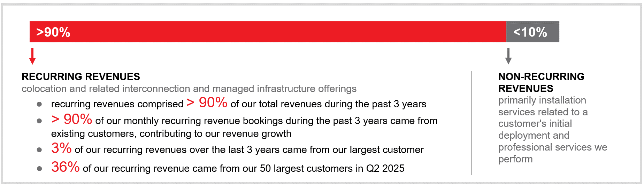Click the vertical divider line between the sections

pos(472,123)
